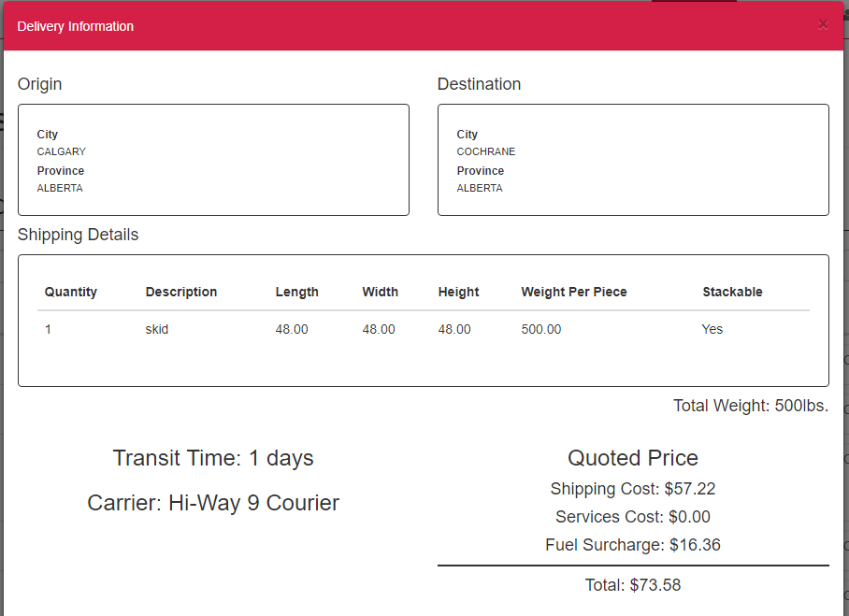Image resolution: width=849 pixels, height=616 pixels.
Task: Click the Fuel Surcharge $16.36 line
Action: tap(633, 544)
